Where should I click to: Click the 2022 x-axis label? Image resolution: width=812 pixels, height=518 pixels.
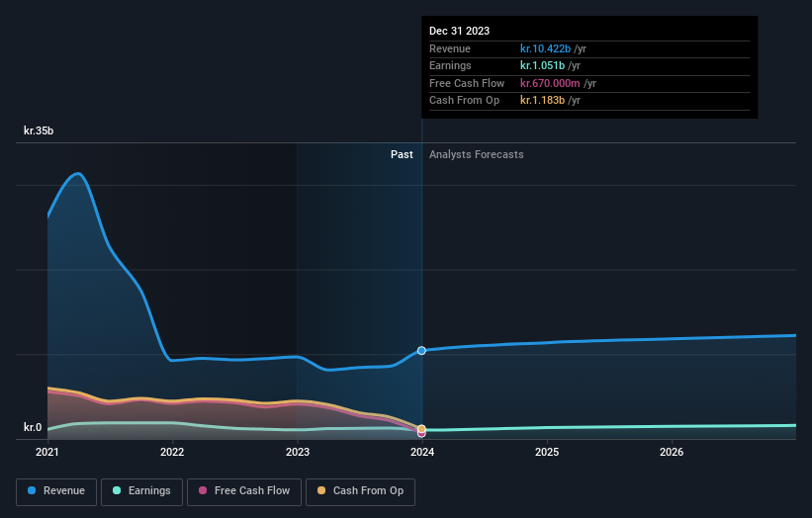(172, 453)
